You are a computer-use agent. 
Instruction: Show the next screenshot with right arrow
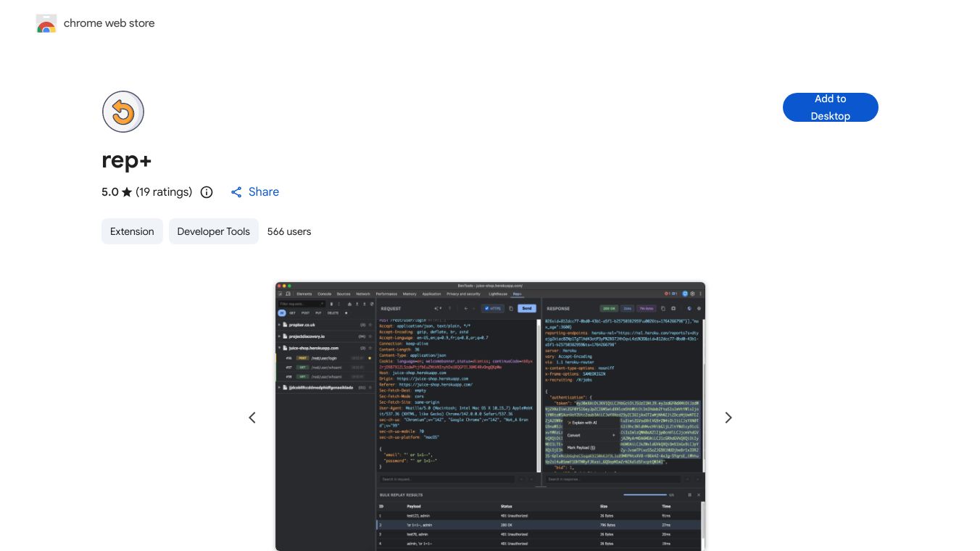(x=728, y=418)
